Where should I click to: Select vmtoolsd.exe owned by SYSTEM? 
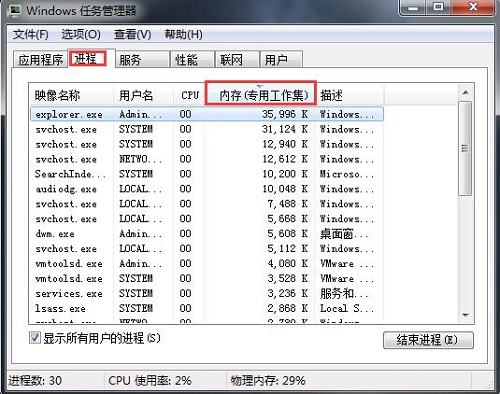207,278
